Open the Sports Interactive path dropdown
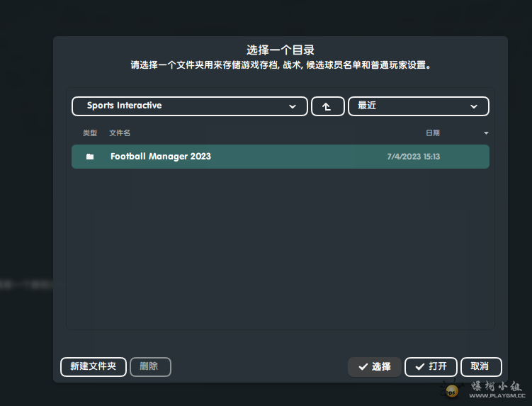532x406 pixels. tap(190, 106)
